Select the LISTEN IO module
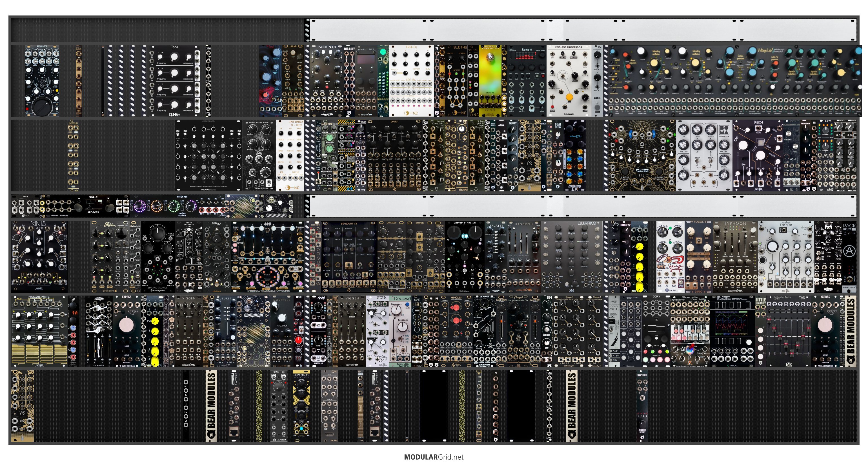Image resolution: width=868 pixels, height=463 pixels. [x=318, y=331]
